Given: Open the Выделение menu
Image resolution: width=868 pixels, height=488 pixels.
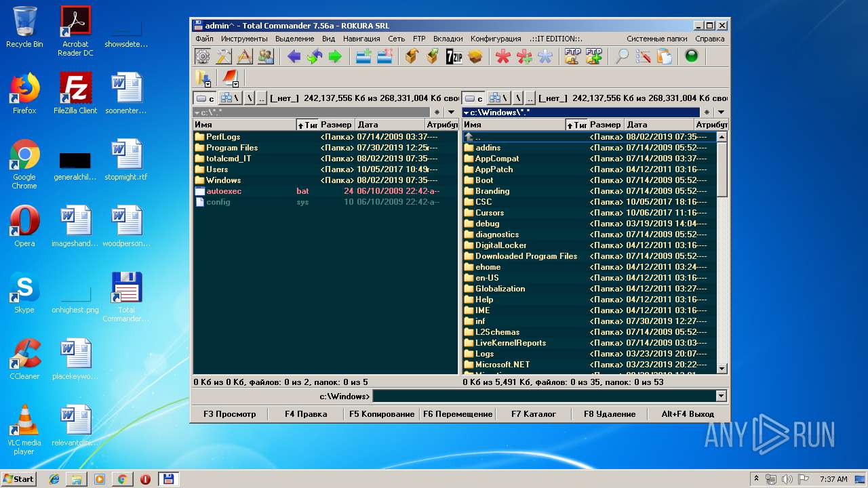Looking at the screenshot, I should [x=295, y=39].
